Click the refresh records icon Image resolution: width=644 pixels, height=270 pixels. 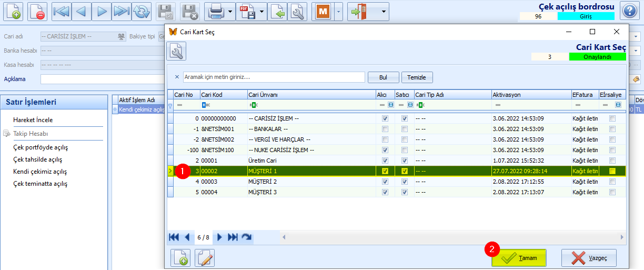pyautogui.click(x=142, y=11)
